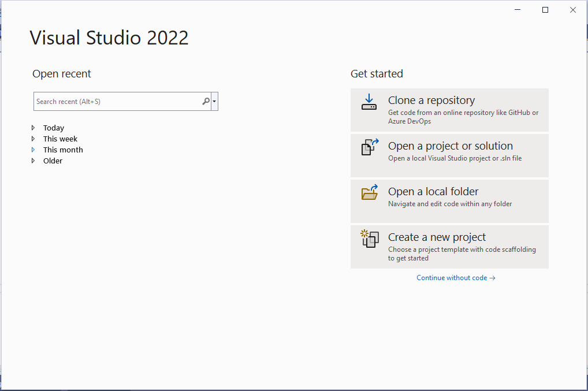
Task: Click 'Open a local Visual Studio project' description
Action: coord(455,158)
